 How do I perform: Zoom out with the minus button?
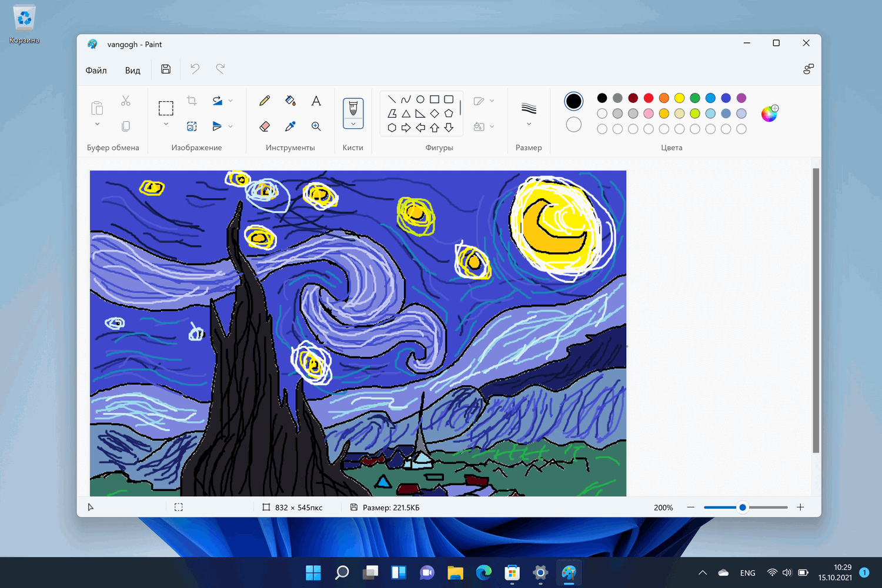[x=691, y=507]
